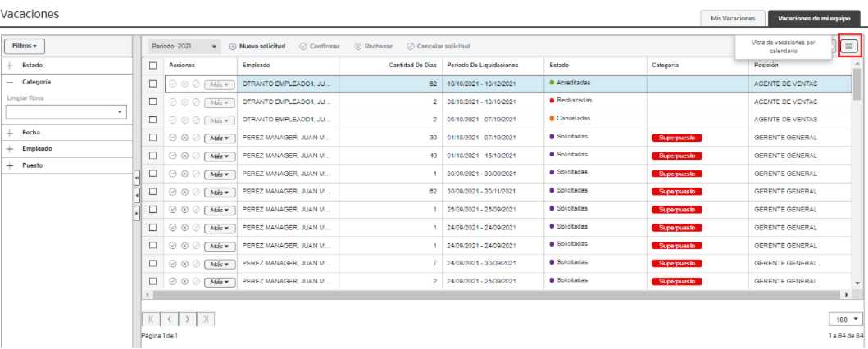
Task: Click the horizontal scrollbar of the table
Action: (497, 295)
